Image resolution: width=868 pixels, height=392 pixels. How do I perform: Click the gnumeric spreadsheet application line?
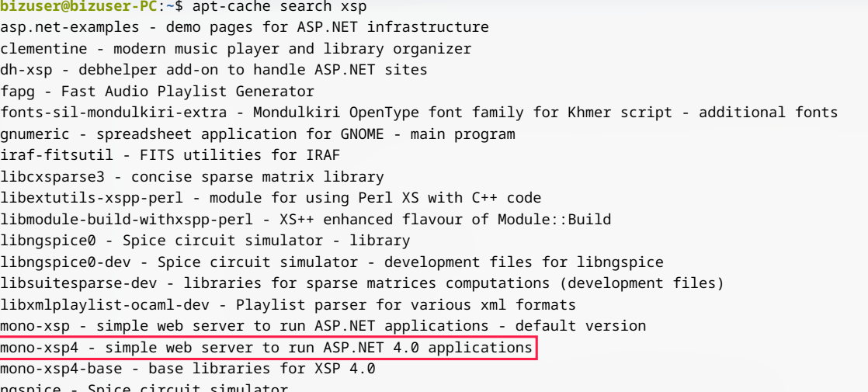tap(258, 134)
